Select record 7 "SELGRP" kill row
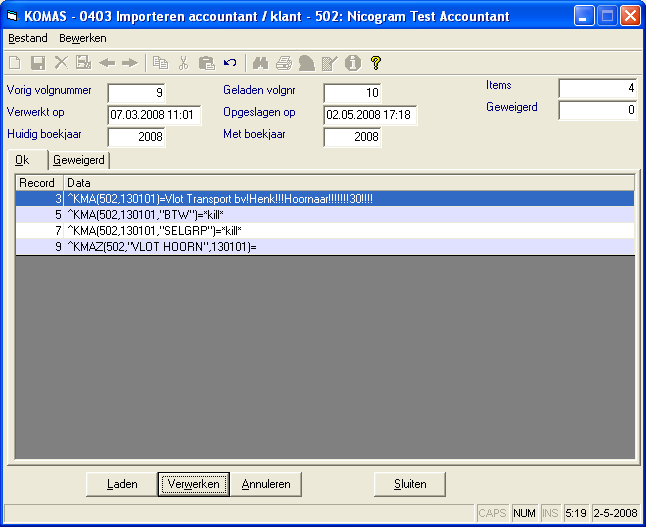 click(x=325, y=231)
